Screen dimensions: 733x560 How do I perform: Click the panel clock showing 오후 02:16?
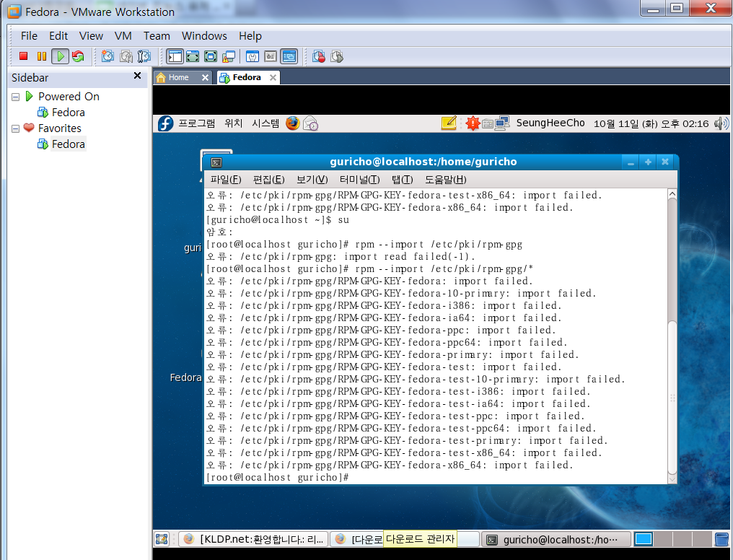click(651, 124)
